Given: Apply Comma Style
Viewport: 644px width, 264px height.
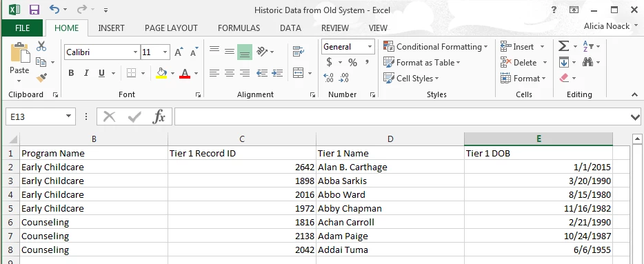Looking at the screenshot, I should coord(368,61).
